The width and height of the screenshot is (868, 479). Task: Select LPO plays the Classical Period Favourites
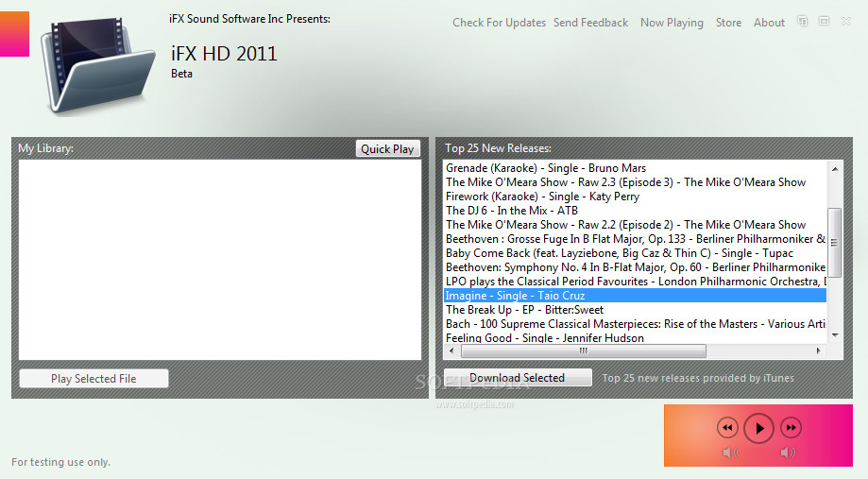coord(635,282)
